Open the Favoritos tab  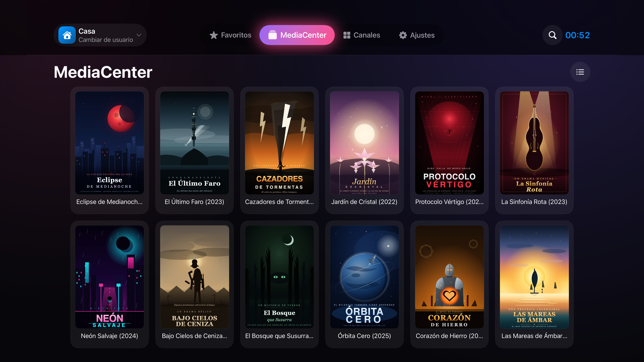tap(230, 35)
